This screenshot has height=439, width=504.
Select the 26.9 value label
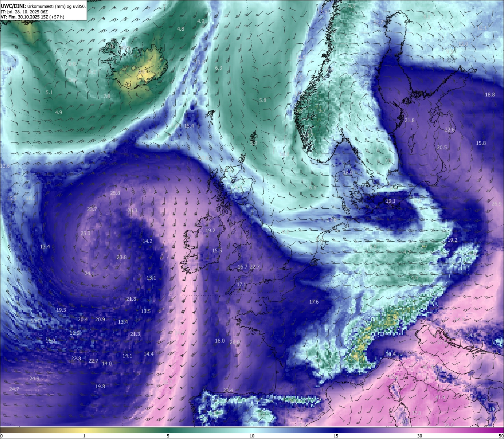click(497, 204)
